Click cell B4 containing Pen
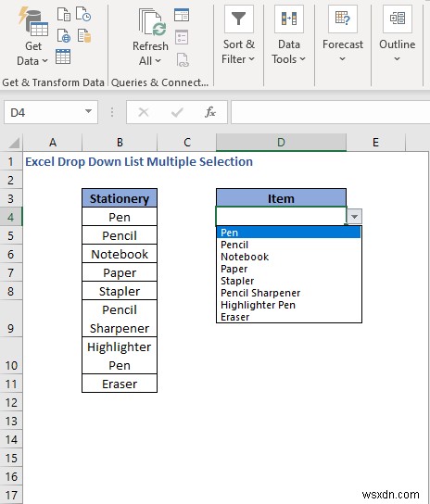The image size is (430, 504). click(120, 217)
